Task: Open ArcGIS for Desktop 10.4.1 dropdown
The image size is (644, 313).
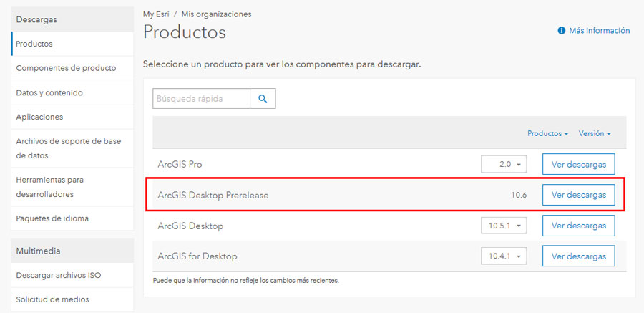Action: (x=504, y=256)
